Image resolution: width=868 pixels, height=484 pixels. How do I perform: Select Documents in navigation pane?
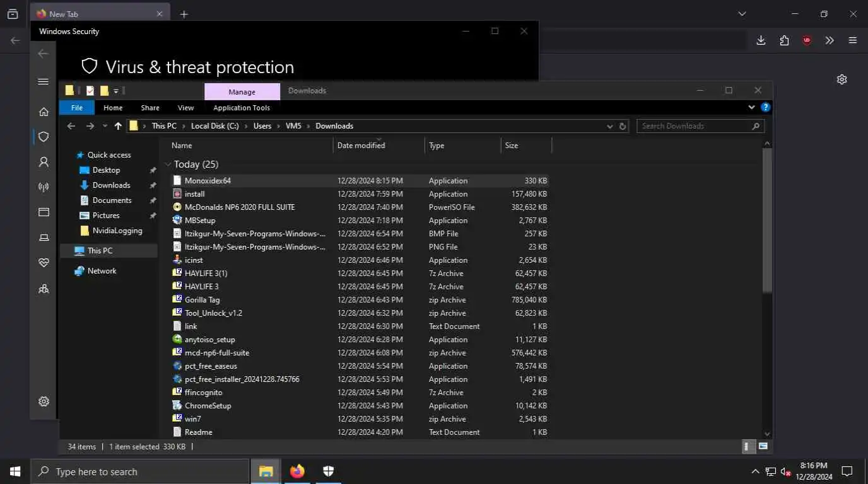[112, 200]
